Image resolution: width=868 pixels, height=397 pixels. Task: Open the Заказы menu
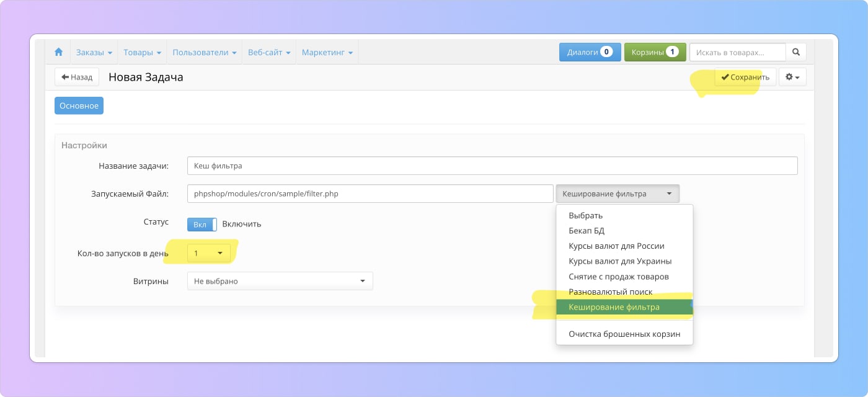[94, 53]
